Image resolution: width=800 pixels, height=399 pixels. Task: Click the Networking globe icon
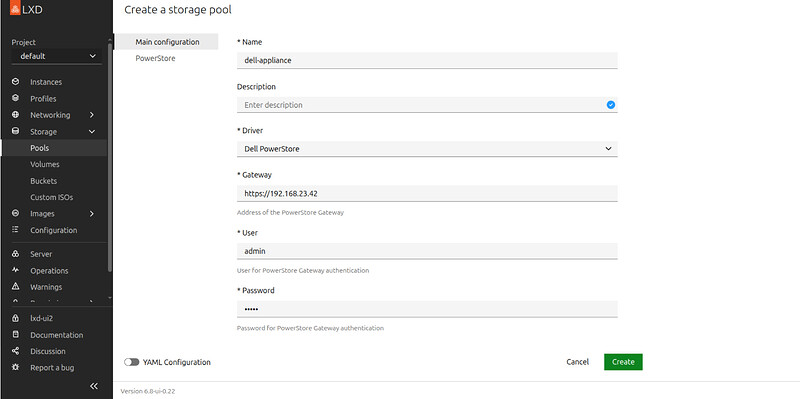[x=15, y=115]
